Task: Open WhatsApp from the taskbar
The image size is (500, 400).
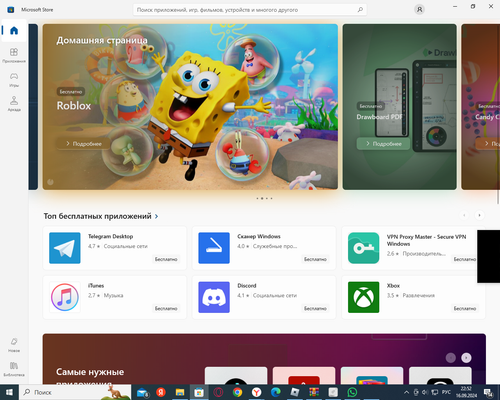Action: click(x=352, y=392)
